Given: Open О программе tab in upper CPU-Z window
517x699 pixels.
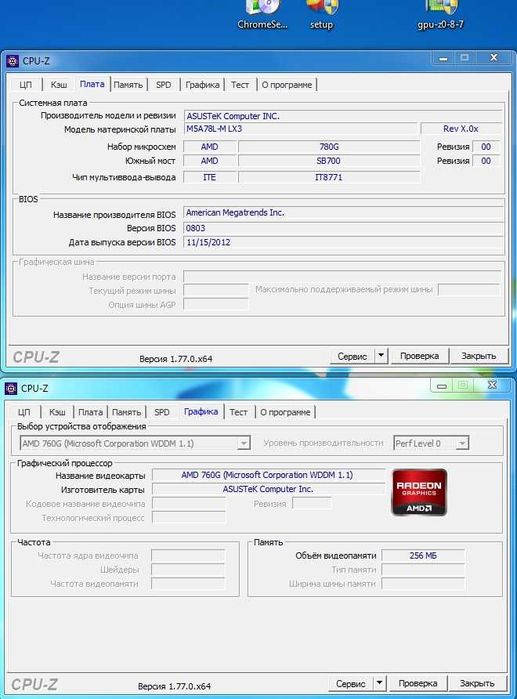Looking at the screenshot, I should click(x=287, y=85).
